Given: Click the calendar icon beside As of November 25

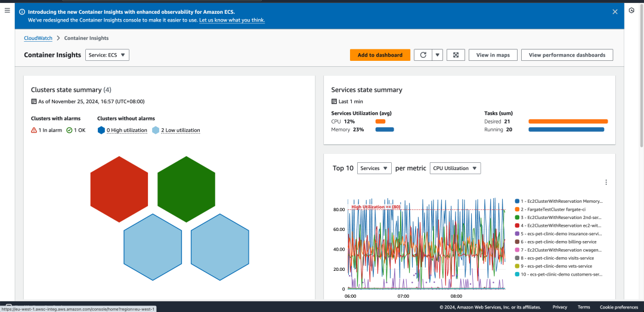Looking at the screenshot, I should tap(33, 101).
